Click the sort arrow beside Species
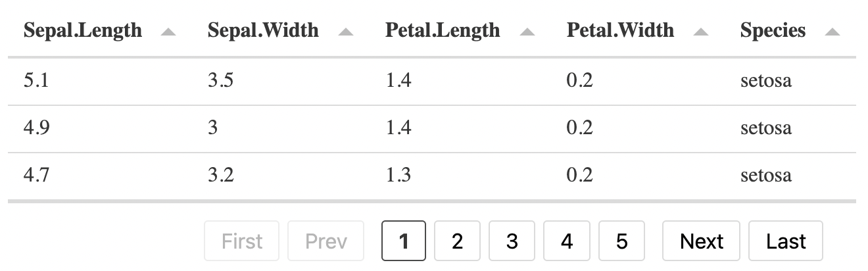868x271 pixels. 832,32
